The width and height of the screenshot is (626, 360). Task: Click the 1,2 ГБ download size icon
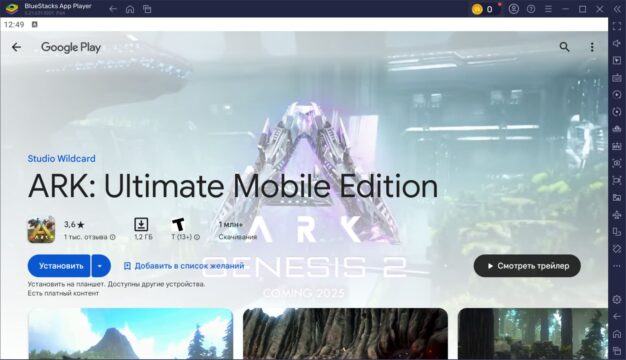point(141,224)
